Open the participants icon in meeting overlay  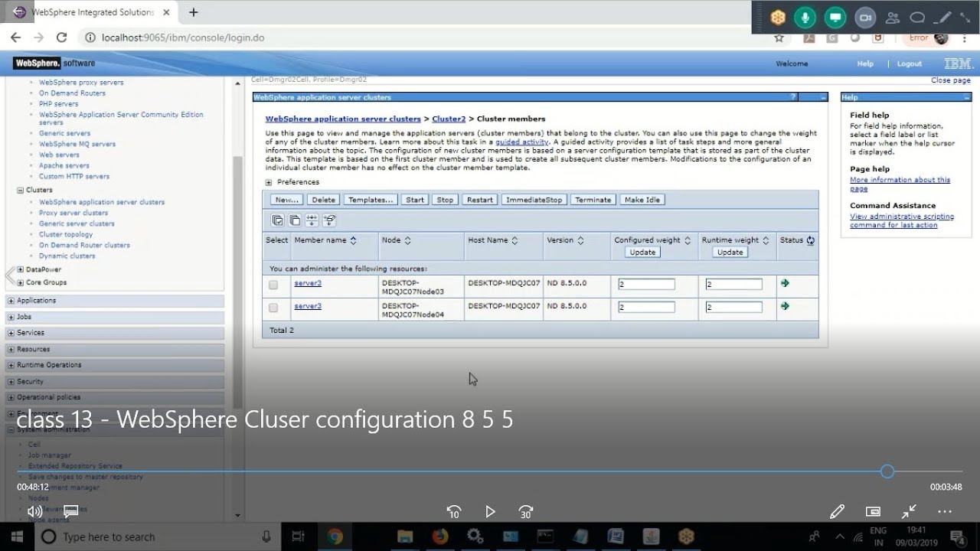pyautogui.click(x=892, y=17)
